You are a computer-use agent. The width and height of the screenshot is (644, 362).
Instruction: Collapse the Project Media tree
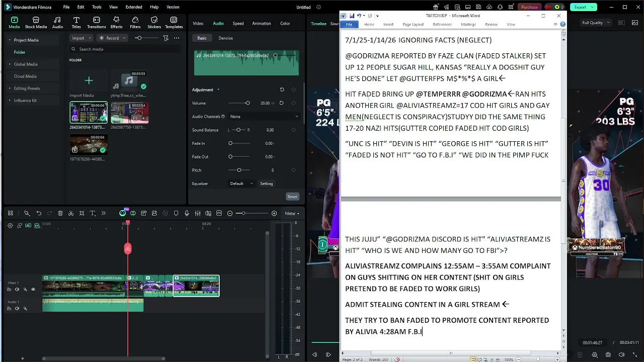[x=10, y=40]
